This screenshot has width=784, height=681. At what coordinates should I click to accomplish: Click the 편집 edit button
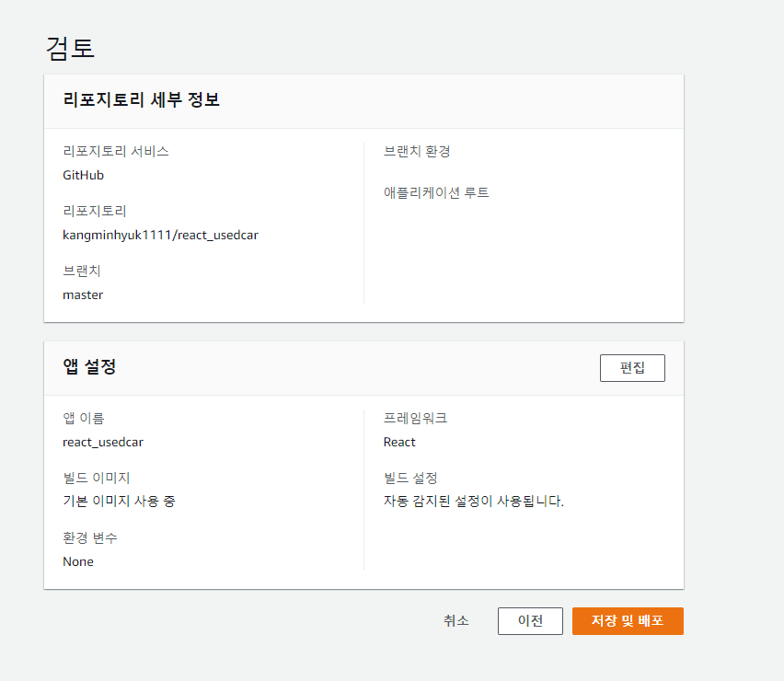click(x=632, y=368)
